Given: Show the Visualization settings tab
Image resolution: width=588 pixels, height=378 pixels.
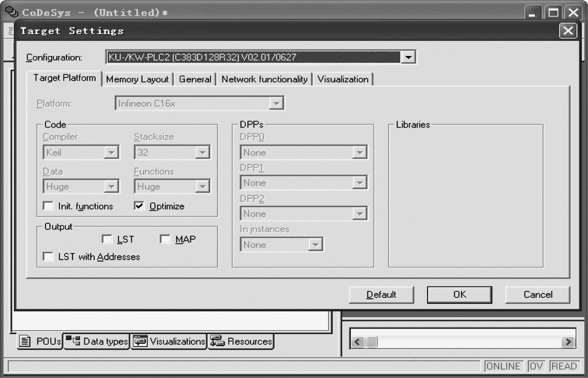Looking at the screenshot, I should click(x=343, y=79).
